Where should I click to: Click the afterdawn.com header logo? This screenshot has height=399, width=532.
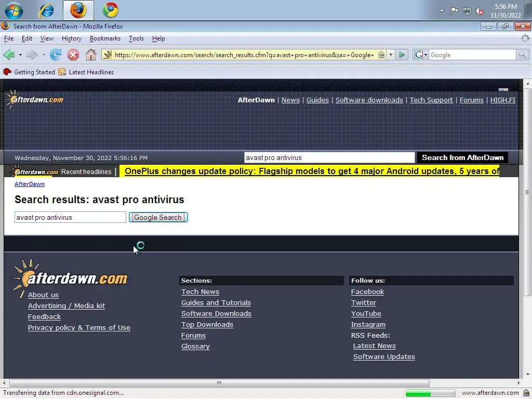[x=35, y=99]
